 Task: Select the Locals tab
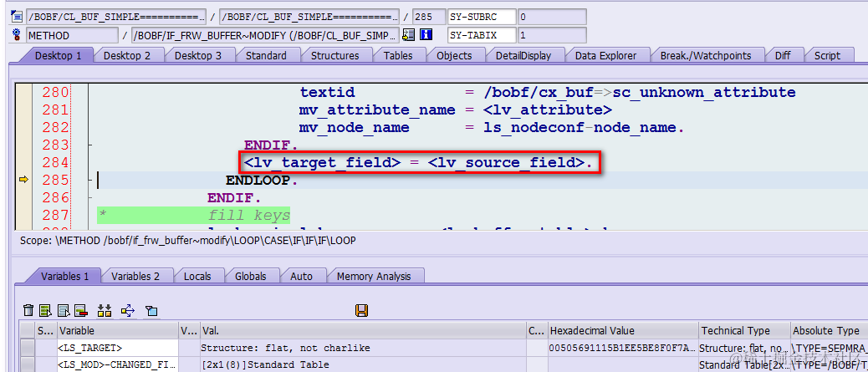click(197, 276)
